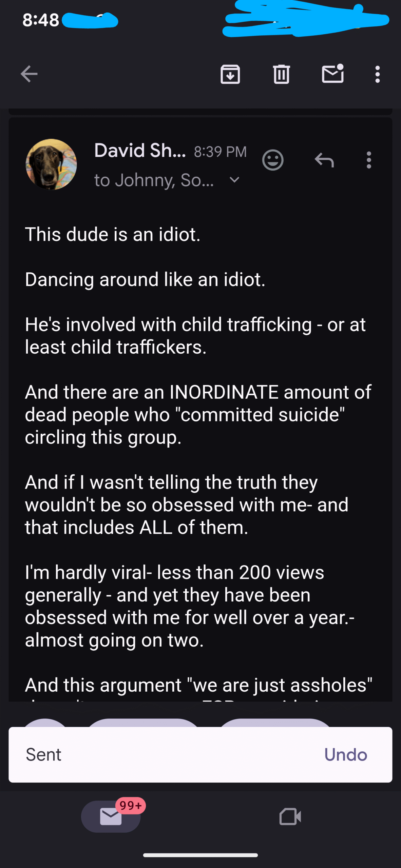
Task: Open the top toolbar overflow menu
Action: (x=377, y=74)
